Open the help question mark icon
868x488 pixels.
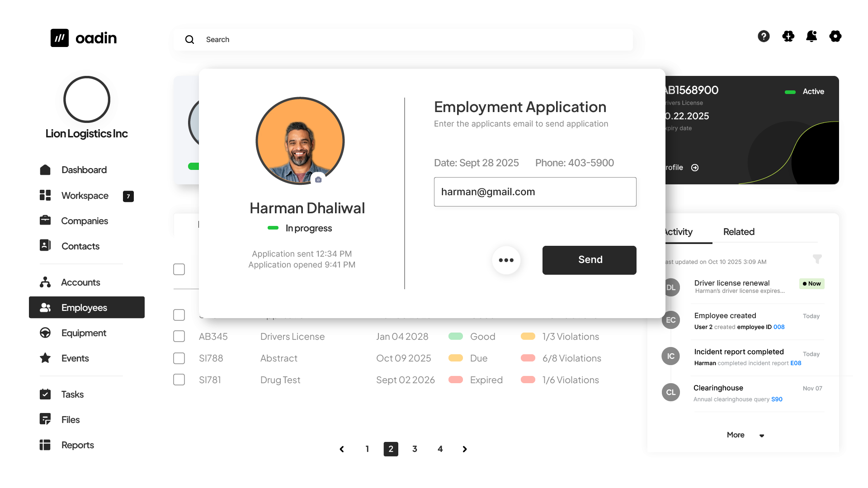(764, 37)
